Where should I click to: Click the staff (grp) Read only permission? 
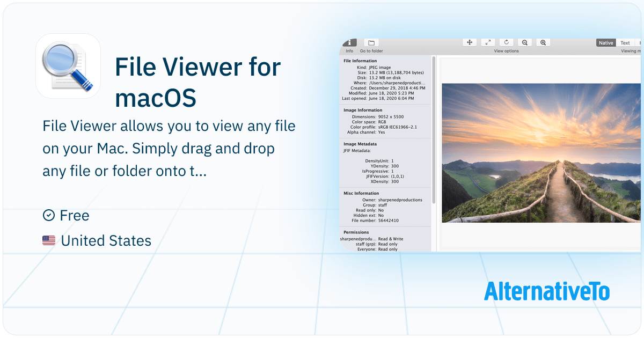point(377,244)
